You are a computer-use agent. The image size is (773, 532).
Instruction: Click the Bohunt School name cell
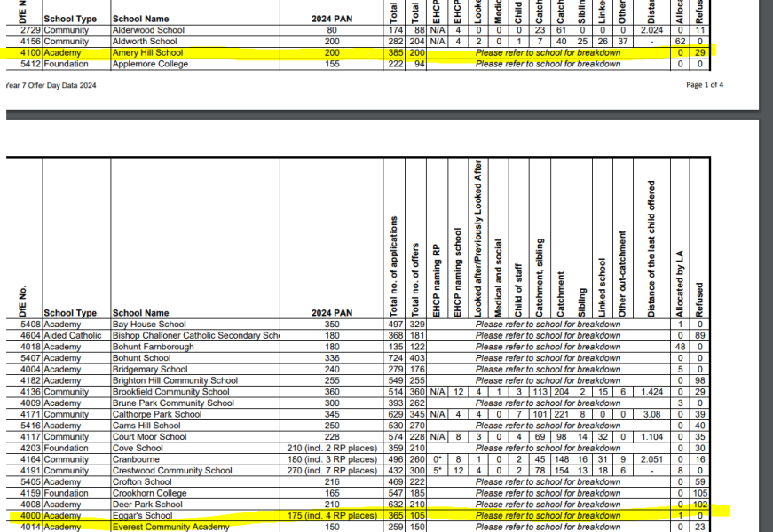(x=141, y=358)
